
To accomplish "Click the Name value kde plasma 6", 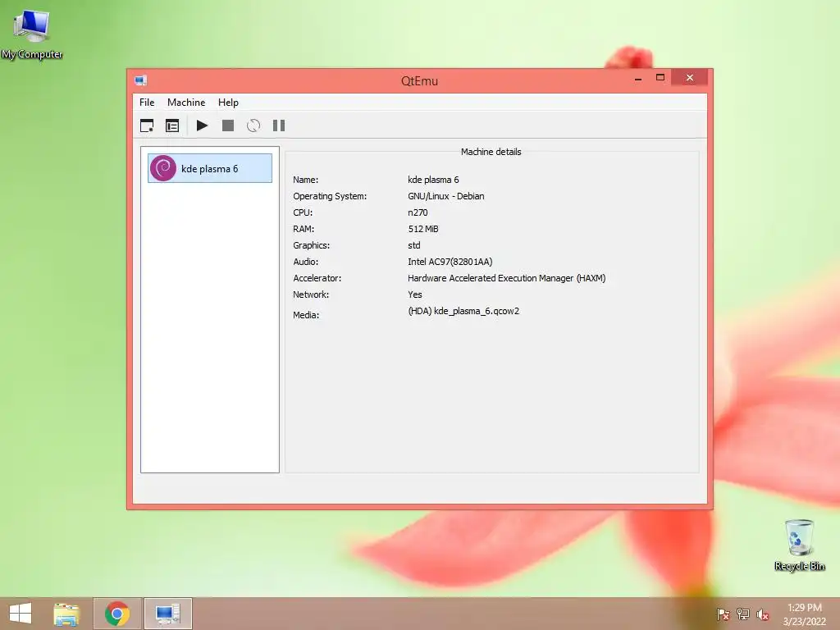I will [x=433, y=180].
